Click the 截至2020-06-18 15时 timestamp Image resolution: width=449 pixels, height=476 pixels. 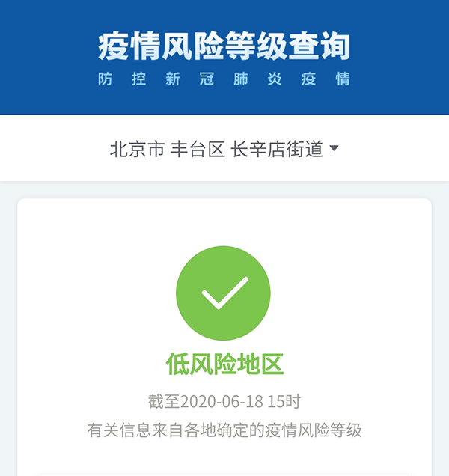224,401
